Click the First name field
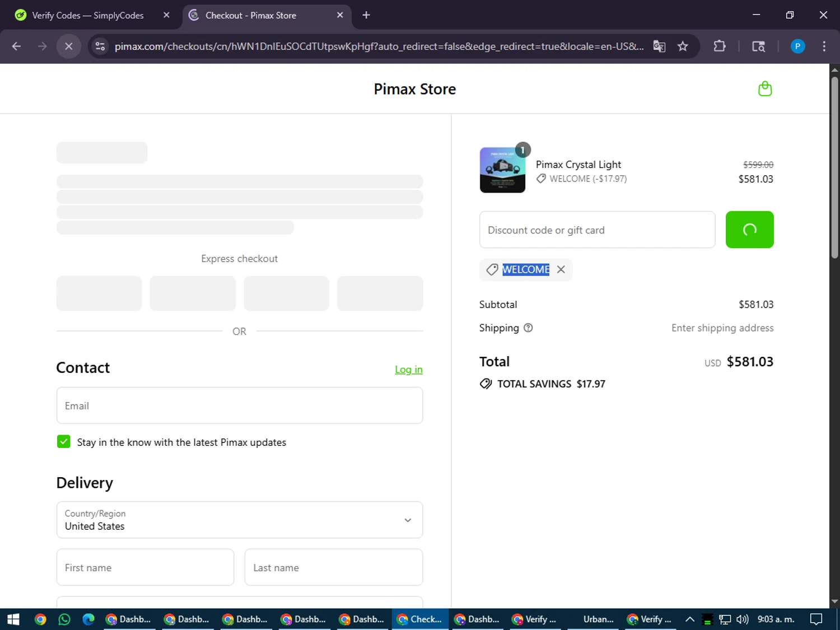The height and width of the screenshot is (630, 840). pyautogui.click(x=145, y=567)
